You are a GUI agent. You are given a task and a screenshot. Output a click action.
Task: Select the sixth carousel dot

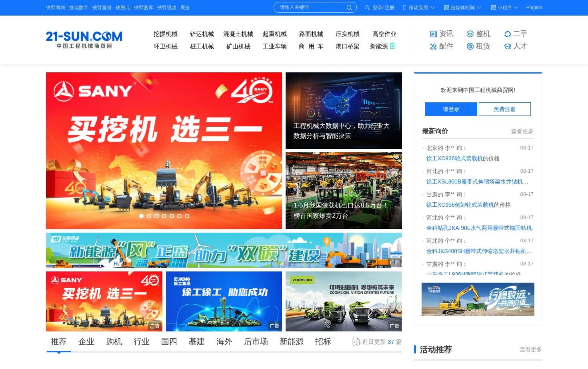(x=179, y=216)
